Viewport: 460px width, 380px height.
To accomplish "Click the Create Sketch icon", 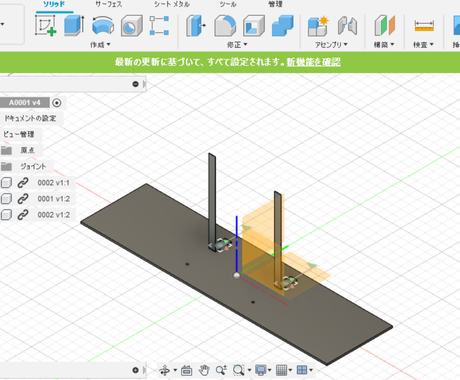I will click(x=46, y=26).
